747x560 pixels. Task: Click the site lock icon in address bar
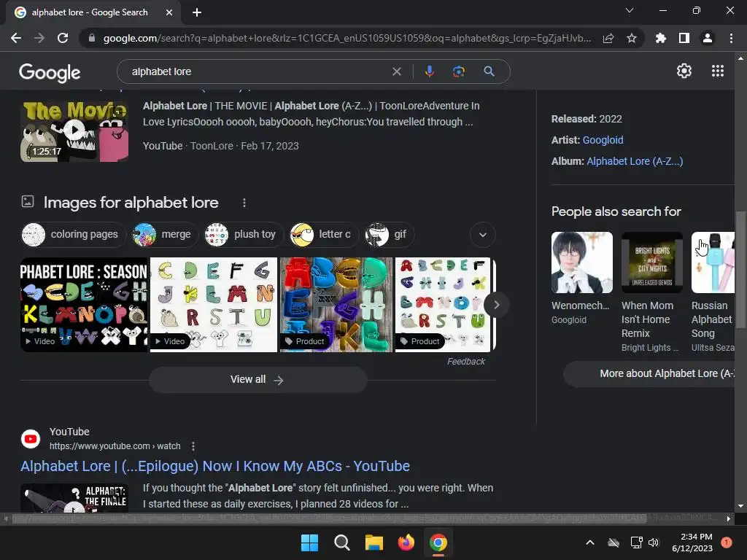[x=92, y=38]
